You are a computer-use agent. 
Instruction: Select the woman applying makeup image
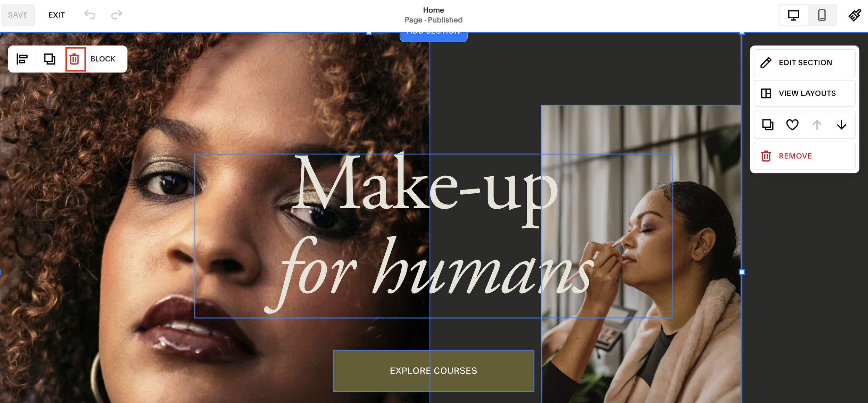tap(641, 254)
